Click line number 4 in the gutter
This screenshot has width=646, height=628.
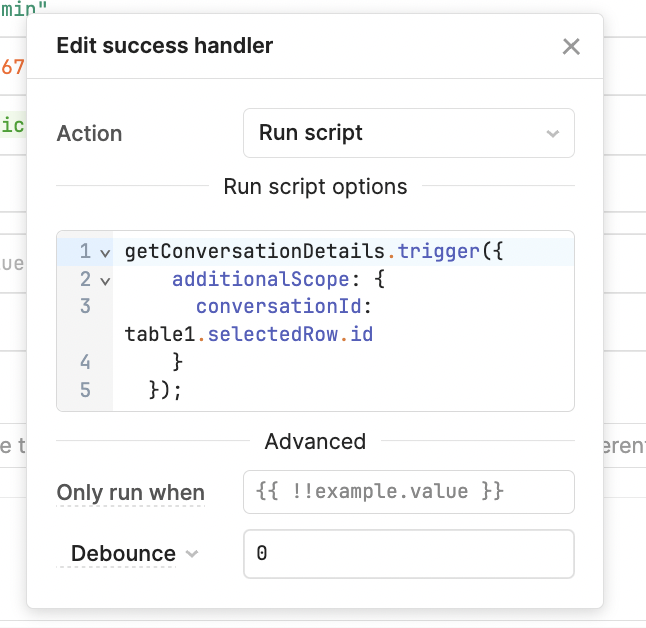click(85, 362)
